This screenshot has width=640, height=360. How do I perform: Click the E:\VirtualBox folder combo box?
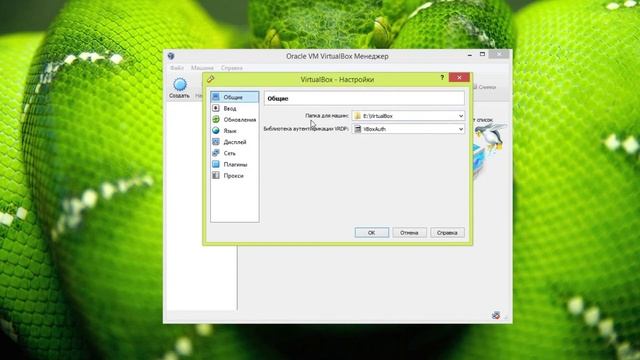(x=408, y=116)
